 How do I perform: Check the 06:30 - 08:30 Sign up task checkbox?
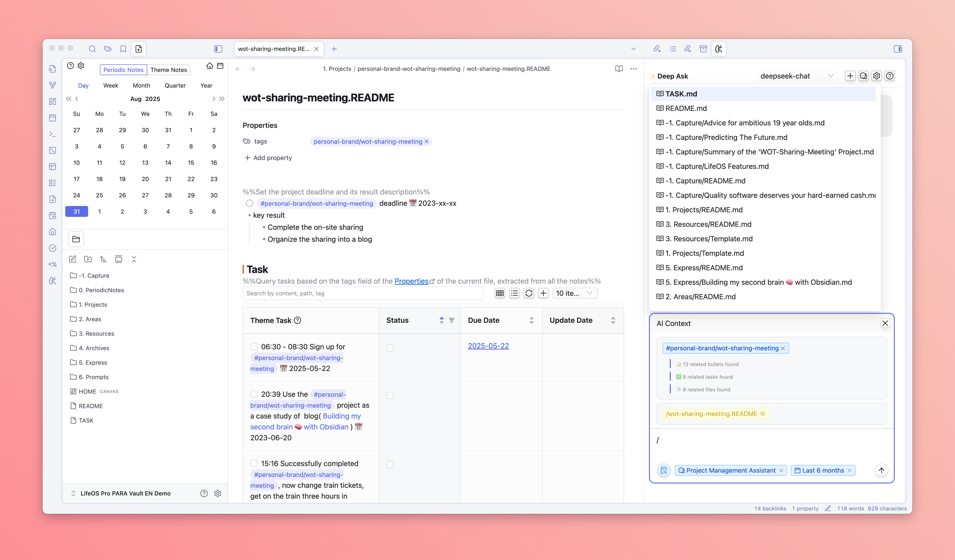[254, 347]
